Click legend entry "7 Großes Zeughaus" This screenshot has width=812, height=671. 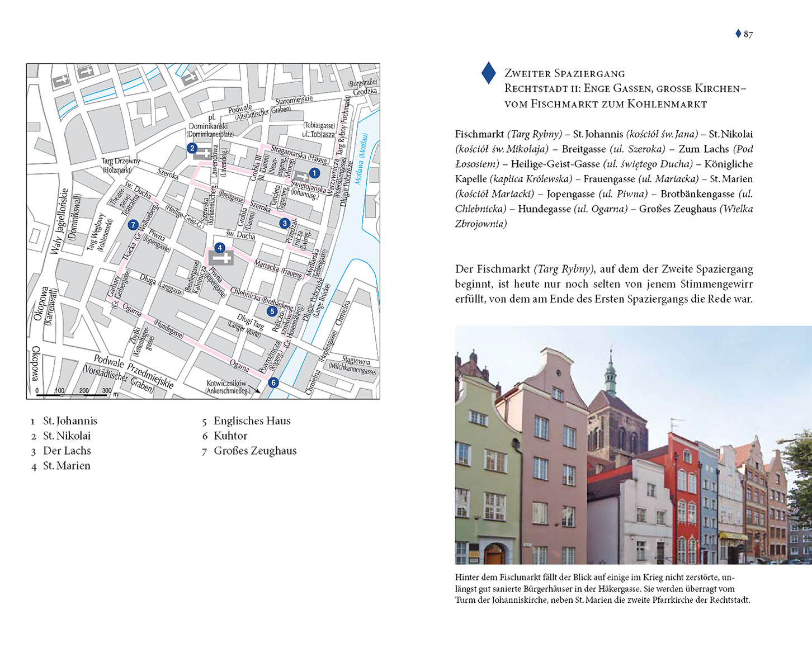[x=249, y=451]
